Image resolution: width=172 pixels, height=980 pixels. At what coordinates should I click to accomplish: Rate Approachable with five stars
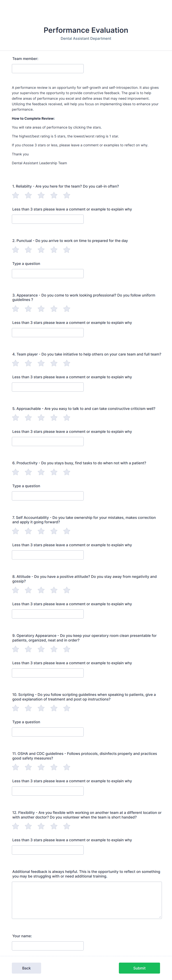point(66,418)
